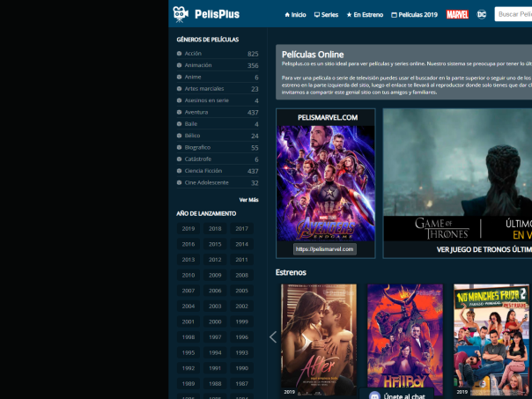Open Películas 2019 section
Image resolution: width=532 pixels, height=399 pixels.
pyautogui.click(x=414, y=15)
